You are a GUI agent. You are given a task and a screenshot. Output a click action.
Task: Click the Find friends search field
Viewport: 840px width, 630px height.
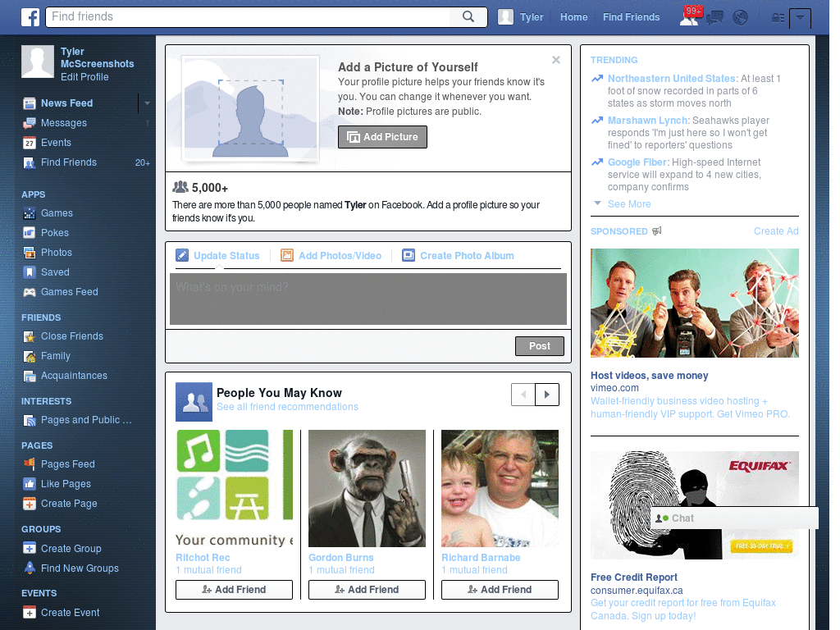pos(249,16)
